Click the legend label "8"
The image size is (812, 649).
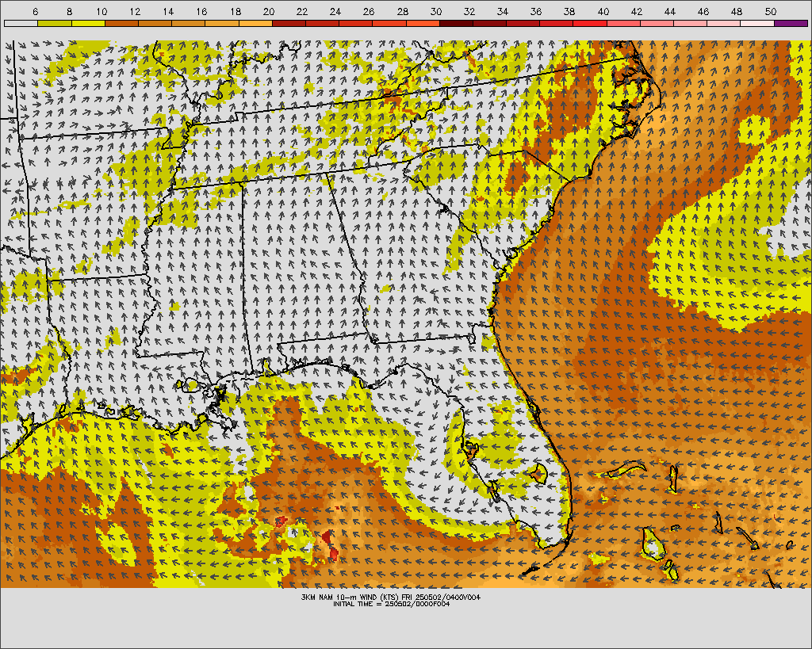[x=70, y=11]
